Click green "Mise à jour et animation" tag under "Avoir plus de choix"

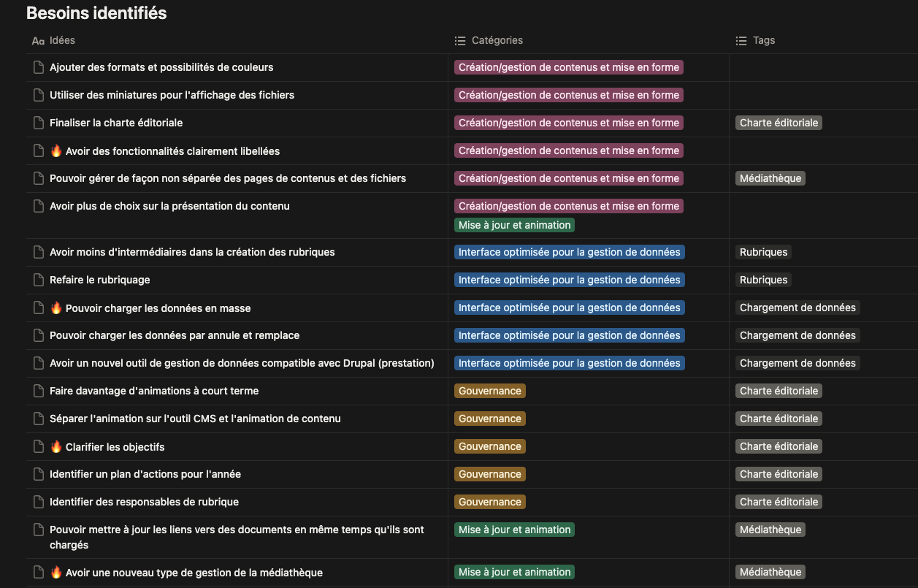pos(515,225)
